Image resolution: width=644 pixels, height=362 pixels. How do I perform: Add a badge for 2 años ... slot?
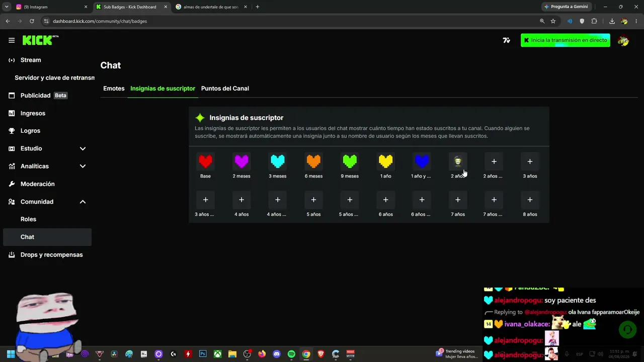click(x=494, y=161)
